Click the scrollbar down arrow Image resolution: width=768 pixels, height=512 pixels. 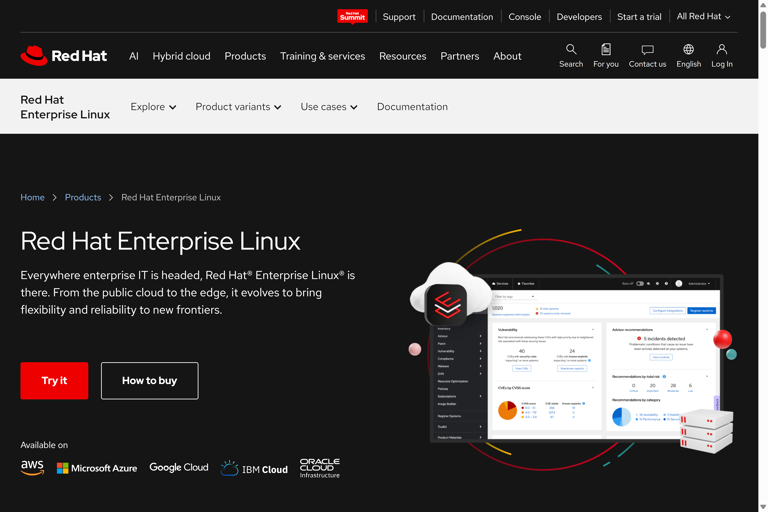[x=763, y=507]
